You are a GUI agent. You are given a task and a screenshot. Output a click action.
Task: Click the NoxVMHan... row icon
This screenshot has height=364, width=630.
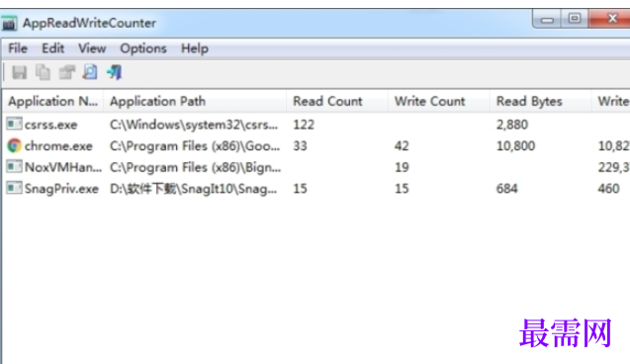point(14,166)
